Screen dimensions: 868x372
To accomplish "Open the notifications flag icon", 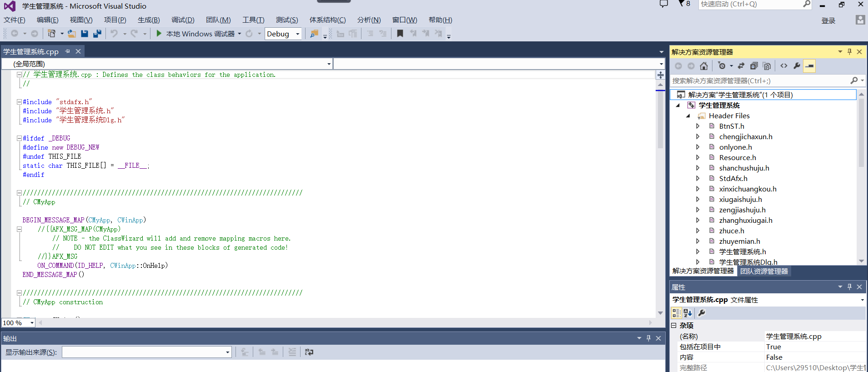I will [681, 4].
